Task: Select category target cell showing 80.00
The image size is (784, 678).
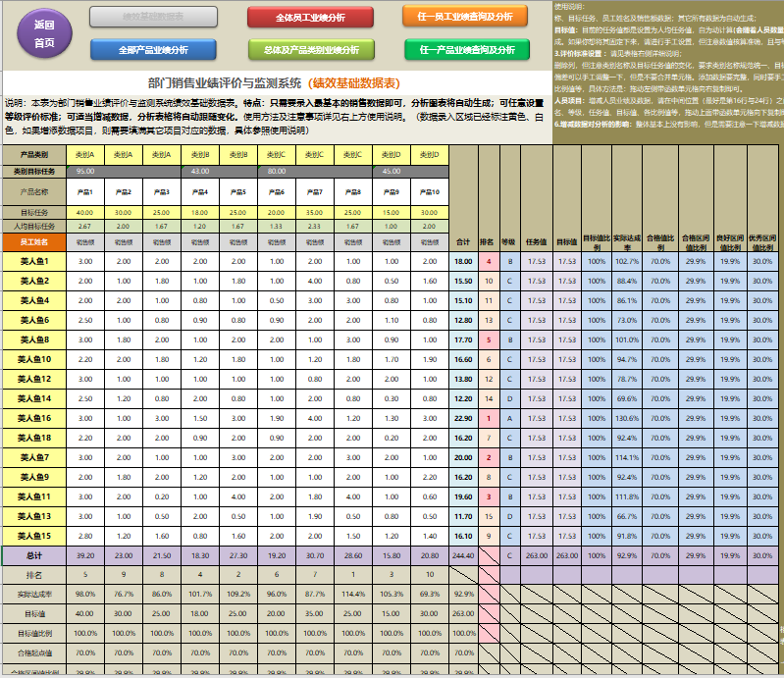Action: click(316, 172)
